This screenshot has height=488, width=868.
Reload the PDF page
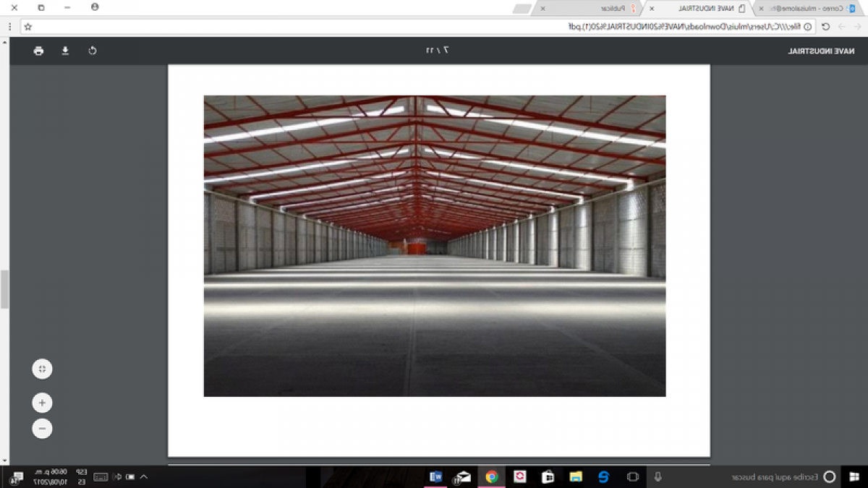tap(826, 26)
